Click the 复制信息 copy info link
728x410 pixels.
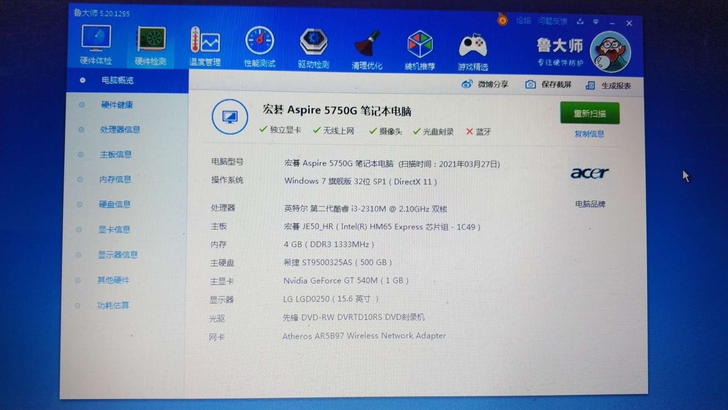(x=589, y=133)
